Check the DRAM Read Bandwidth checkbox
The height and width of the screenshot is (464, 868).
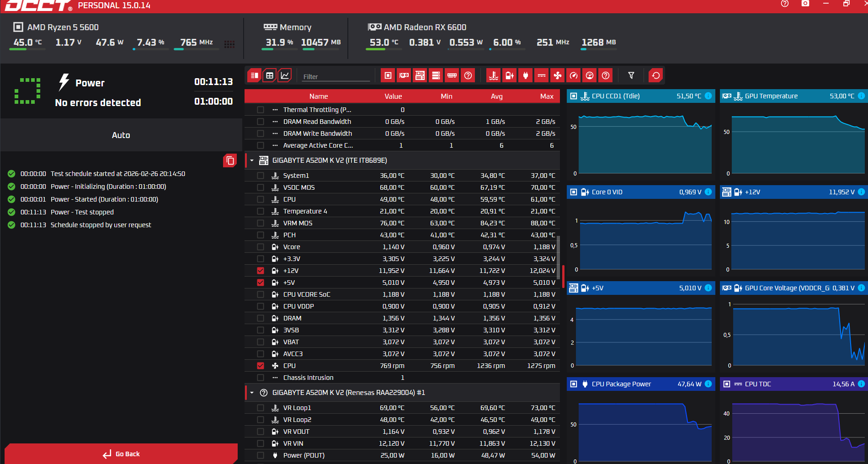click(x=261, y=122)
